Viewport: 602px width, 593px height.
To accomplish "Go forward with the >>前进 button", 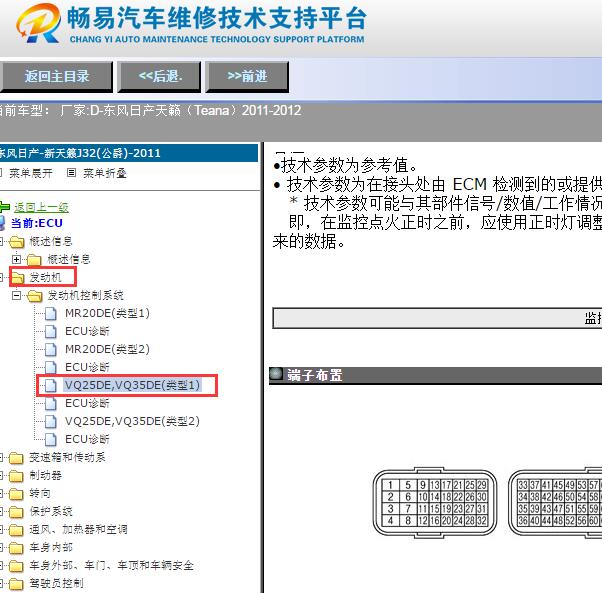I will pos(247,77).
